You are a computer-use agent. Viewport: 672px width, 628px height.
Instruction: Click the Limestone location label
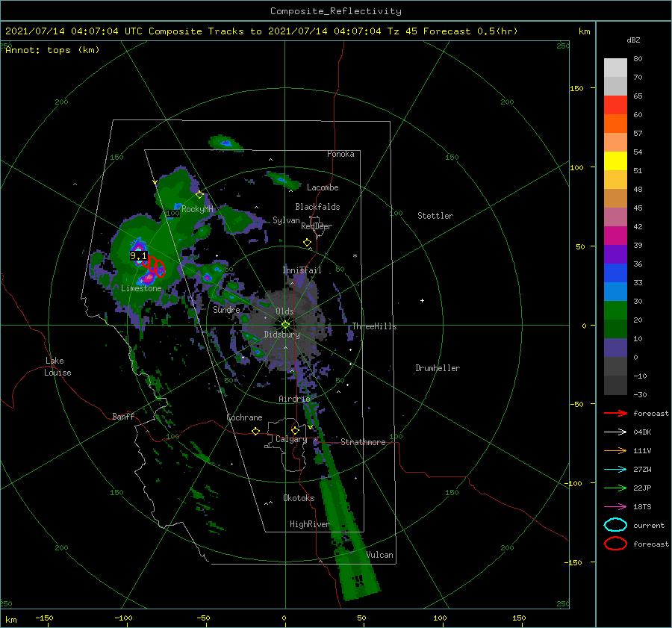coord(141,288)
